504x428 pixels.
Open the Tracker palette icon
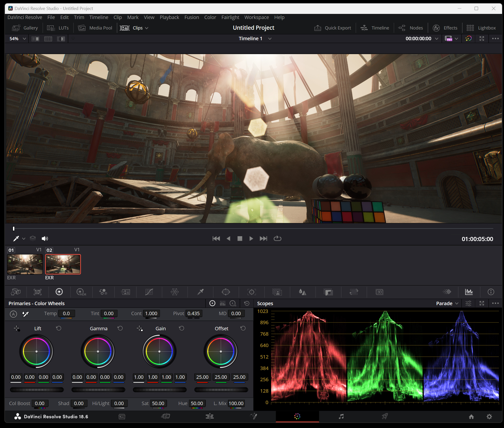[x=251, y=292]
